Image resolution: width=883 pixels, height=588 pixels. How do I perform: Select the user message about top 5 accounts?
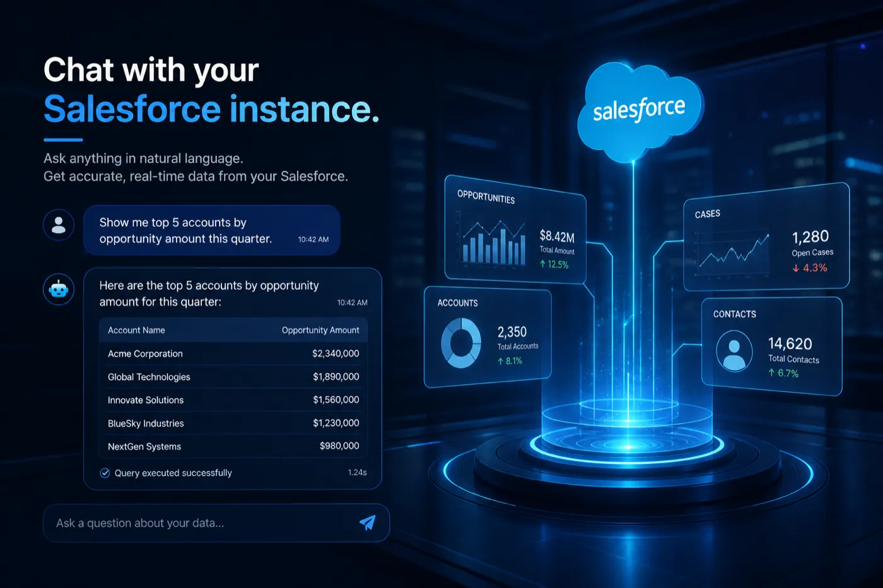pyautogui.click(x=212, y=231)
